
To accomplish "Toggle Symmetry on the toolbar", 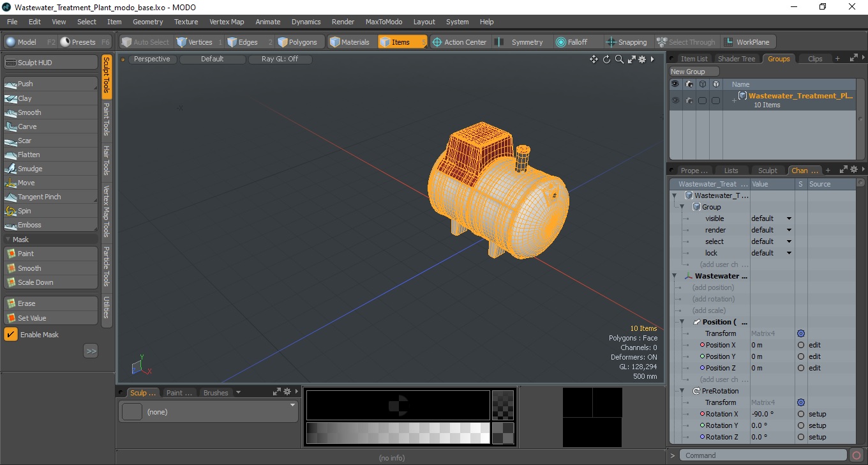I will (x=521, y=42).
